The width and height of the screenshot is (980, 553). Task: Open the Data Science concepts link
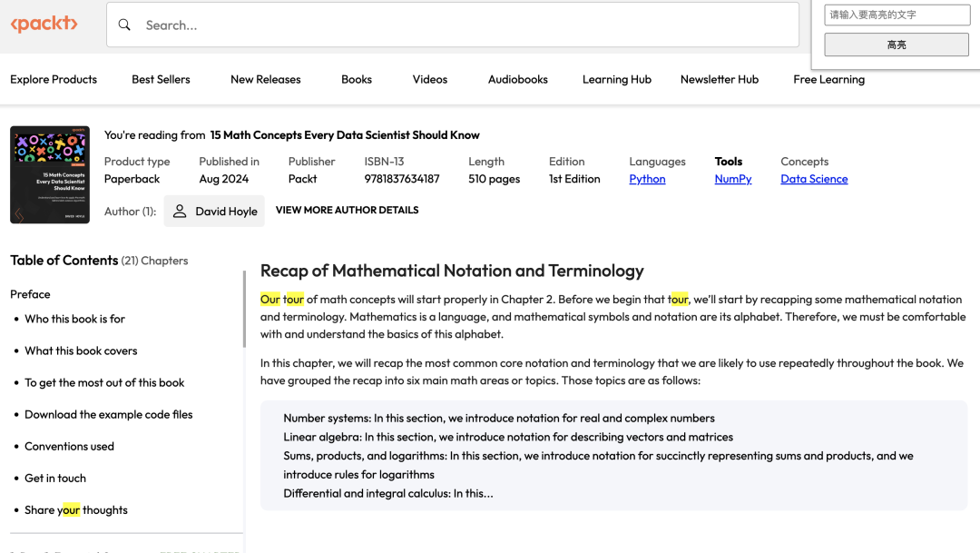814,179
